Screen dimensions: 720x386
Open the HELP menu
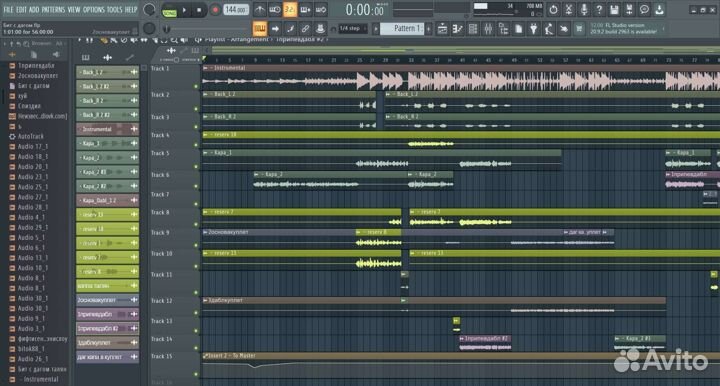coord(131,9)
